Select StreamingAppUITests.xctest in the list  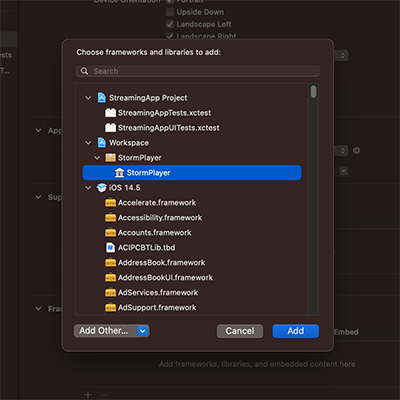pos(169,128)
